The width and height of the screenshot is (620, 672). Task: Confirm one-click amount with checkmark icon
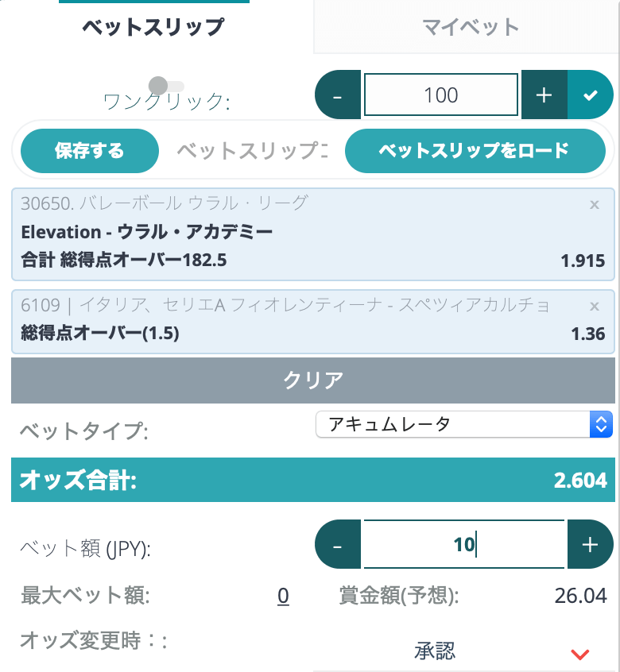click(590, 96)
